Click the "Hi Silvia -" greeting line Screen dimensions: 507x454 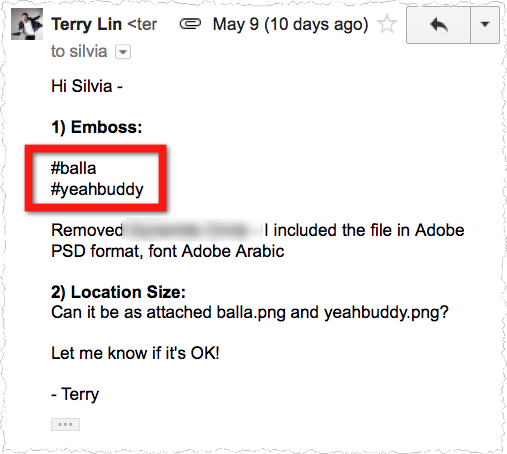point(87,86)
